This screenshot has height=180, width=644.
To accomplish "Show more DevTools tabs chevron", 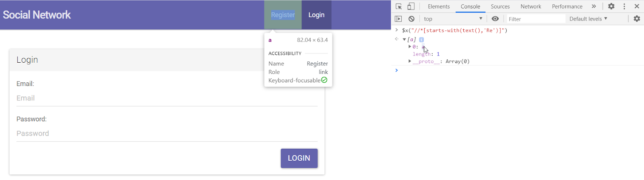I will coord(594,6).
